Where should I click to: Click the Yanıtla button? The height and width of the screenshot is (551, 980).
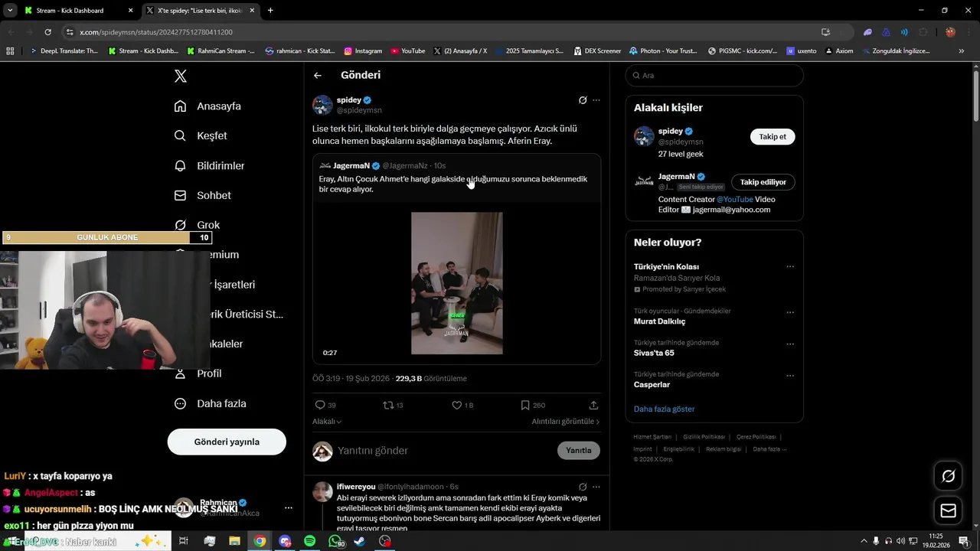click(x=578, y=451)
